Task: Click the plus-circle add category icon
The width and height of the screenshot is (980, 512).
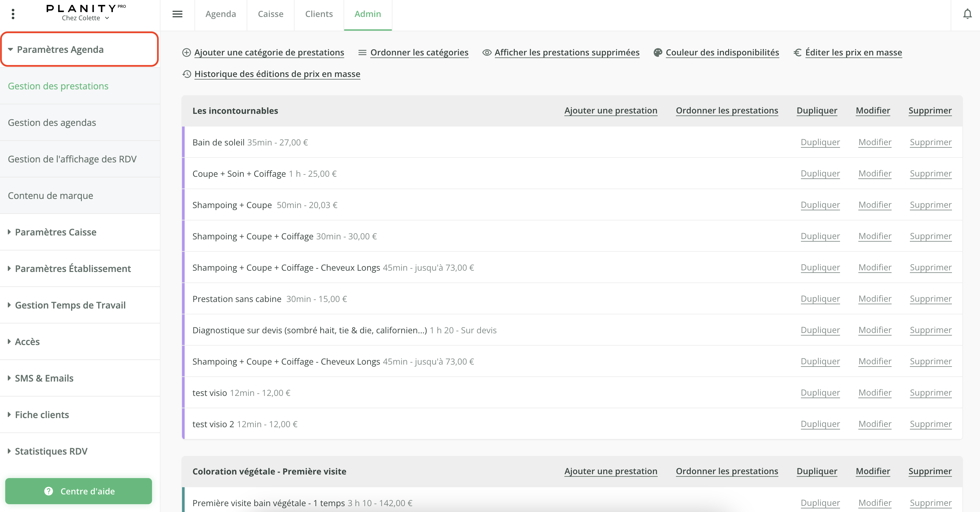Action: (186, 53)
